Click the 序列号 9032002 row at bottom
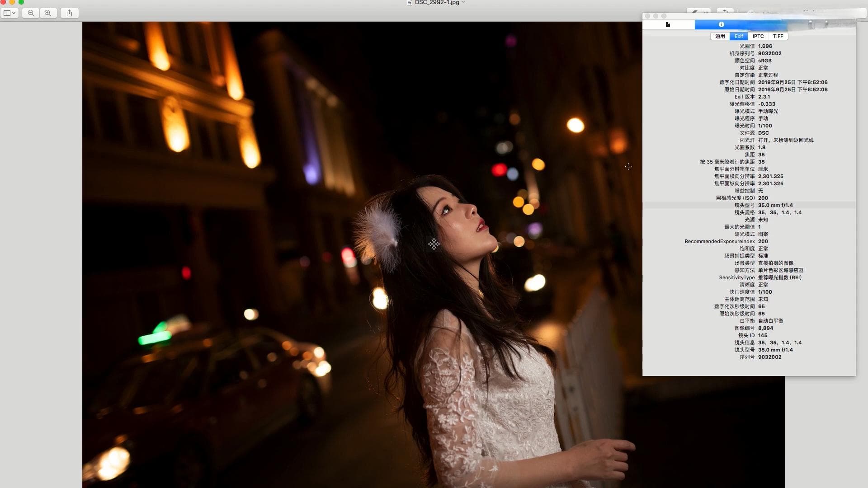Screen dimensions: 868x488 [749, 357]
